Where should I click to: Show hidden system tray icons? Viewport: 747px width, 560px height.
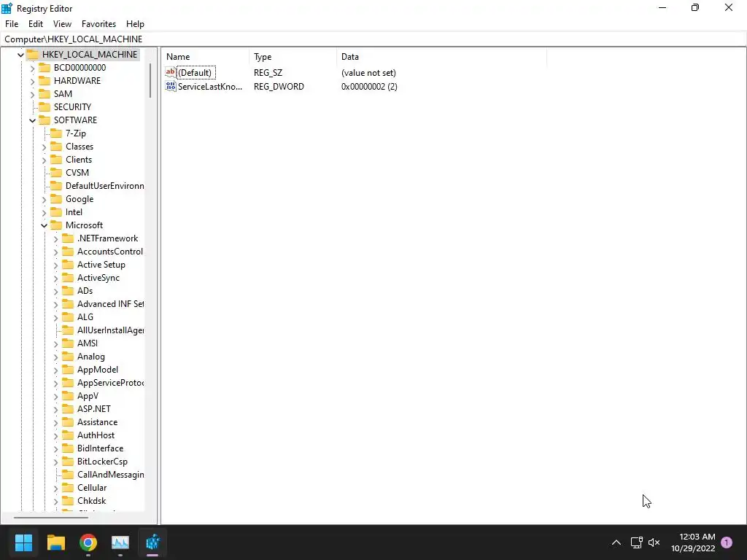tap(616, 542)
